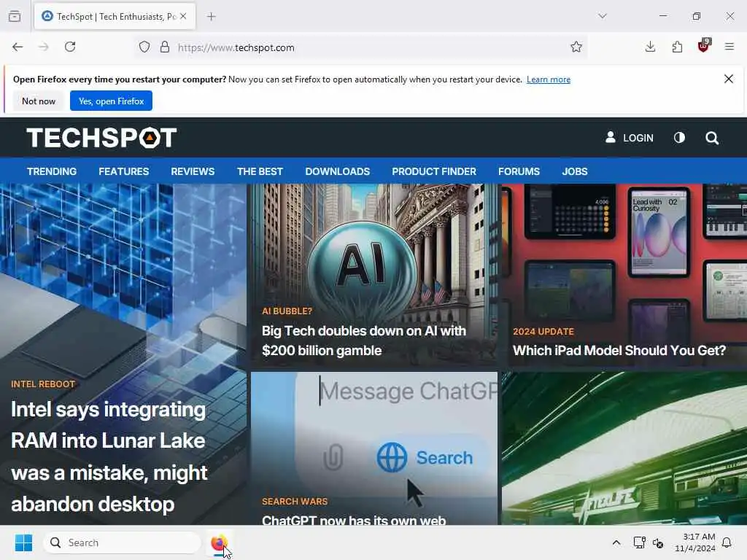
Task: Open the tracking protection shield icon
Action: tap(144, 47)
